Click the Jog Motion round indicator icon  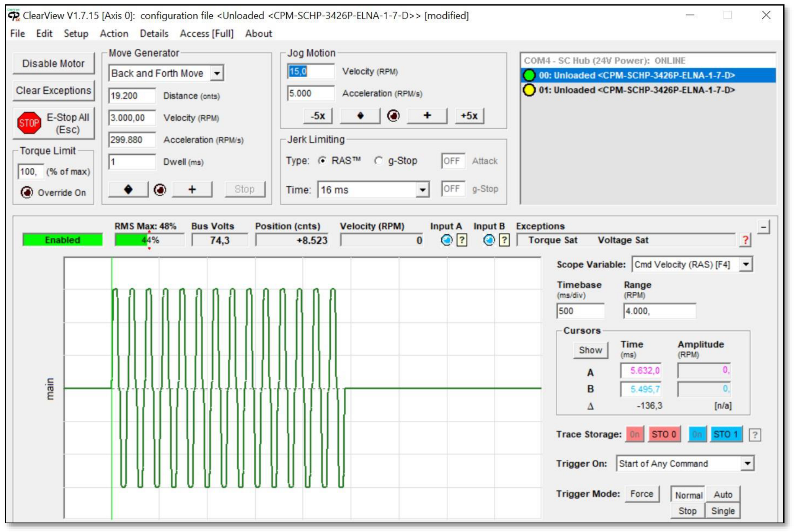coord(393,116)
